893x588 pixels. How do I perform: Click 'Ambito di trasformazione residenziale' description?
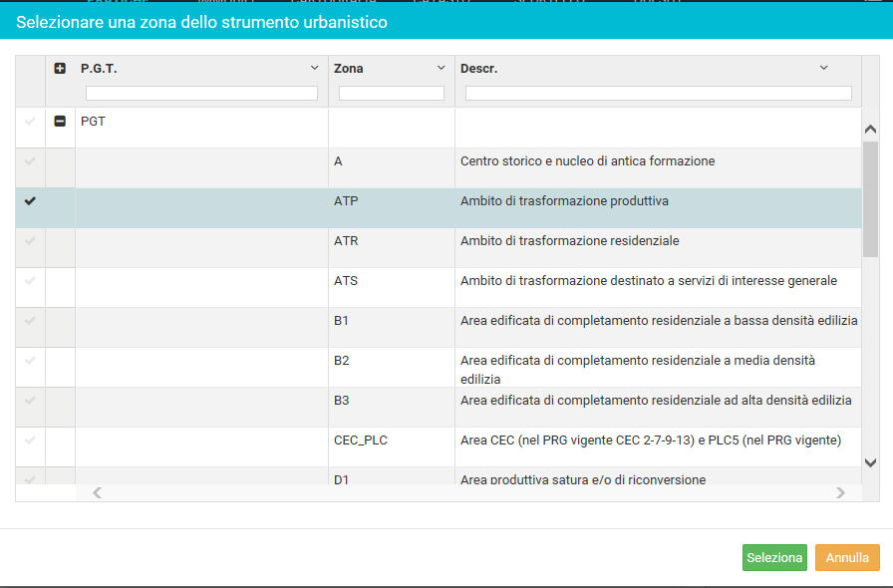click(569, 241)
